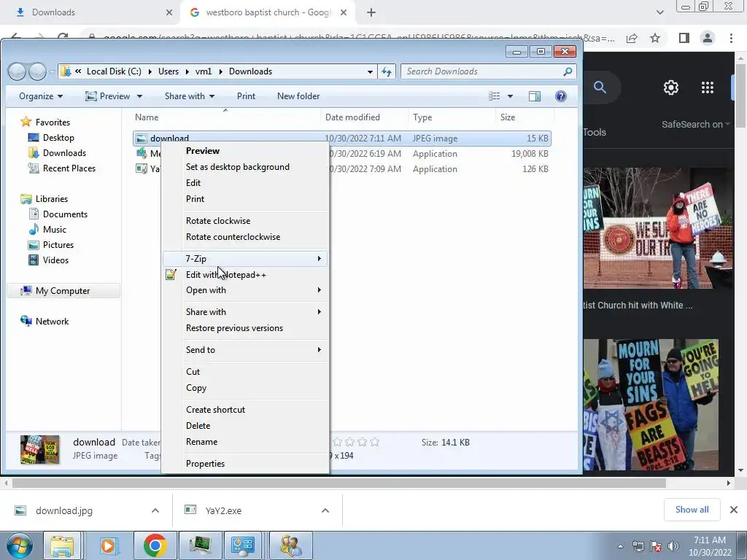Click Chrome share page icon

click(632, 38)
